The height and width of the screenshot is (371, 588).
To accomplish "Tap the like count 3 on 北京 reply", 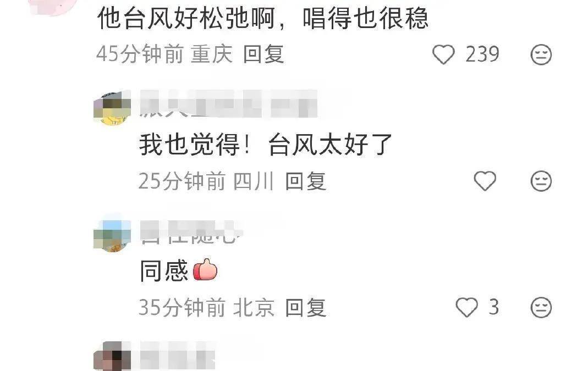I will [x=494, y=307].
